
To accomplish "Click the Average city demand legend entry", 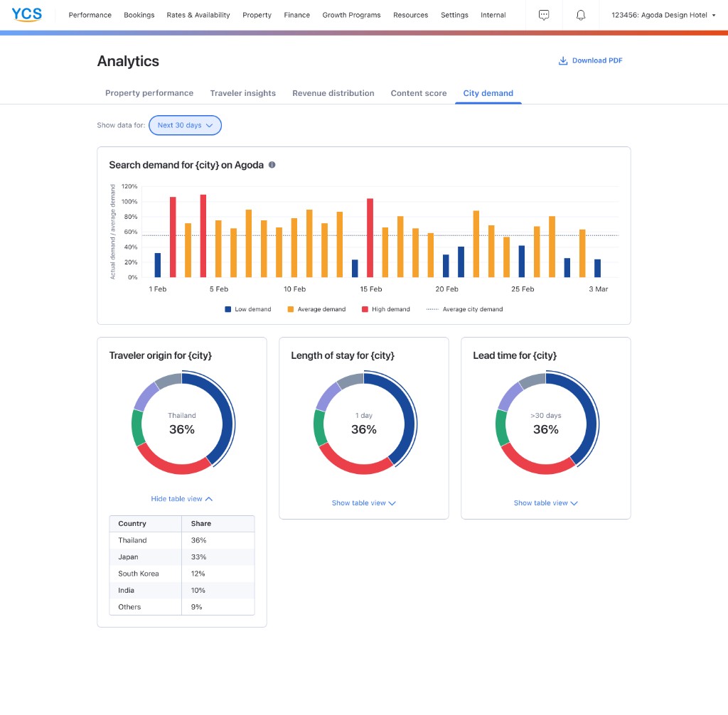I will tap(464, 309).
